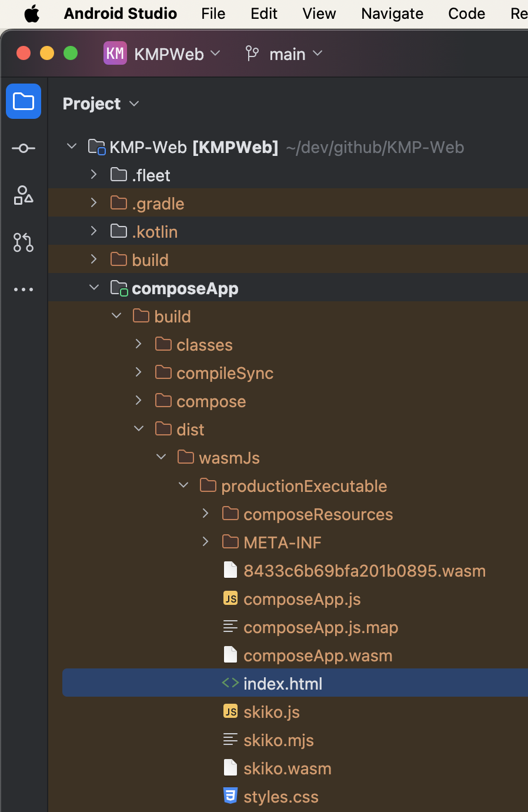Expand the composeResources folder
528x812 pixels.
tap(205, 513)
